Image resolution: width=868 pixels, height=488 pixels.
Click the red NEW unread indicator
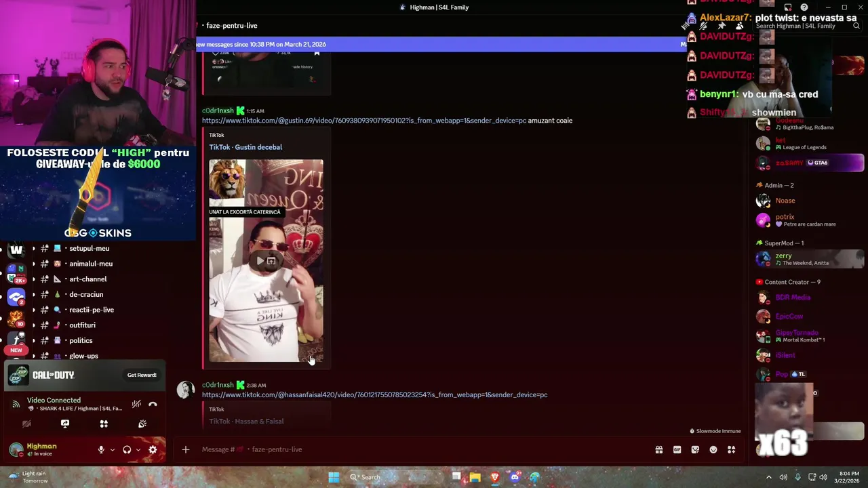click(x=16, y=350)
